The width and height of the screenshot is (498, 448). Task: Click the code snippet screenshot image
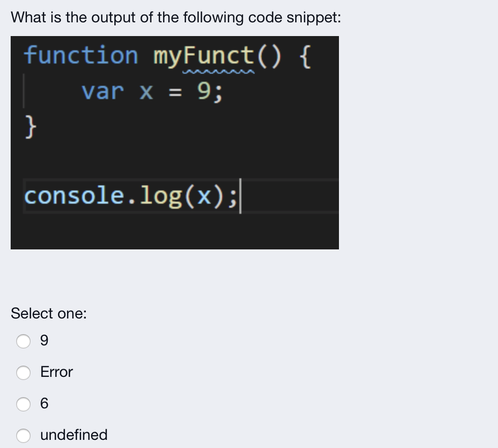pyautogui.click(x=175, y=142)
